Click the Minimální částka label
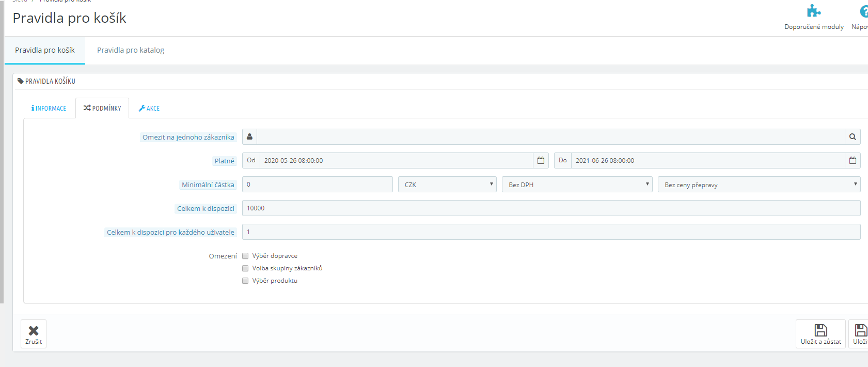The width and height of the screenshot is (868, 367). 208,185
